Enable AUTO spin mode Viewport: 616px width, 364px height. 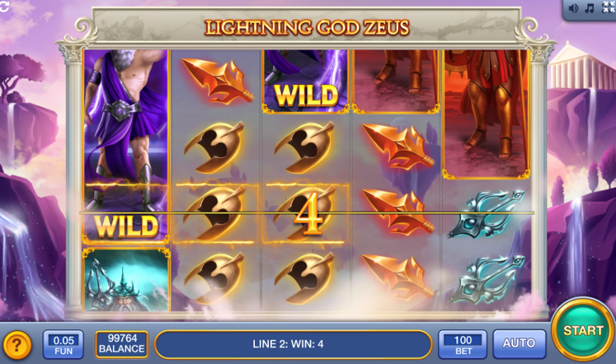coord(519,343)
